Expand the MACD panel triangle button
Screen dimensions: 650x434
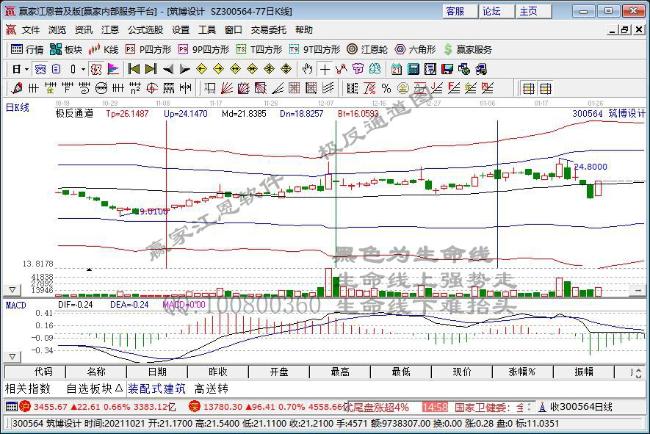click(12, 356)
